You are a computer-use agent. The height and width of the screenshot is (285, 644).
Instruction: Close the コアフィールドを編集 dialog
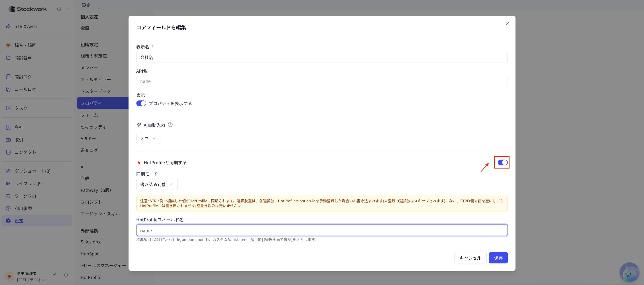(508, 24)
